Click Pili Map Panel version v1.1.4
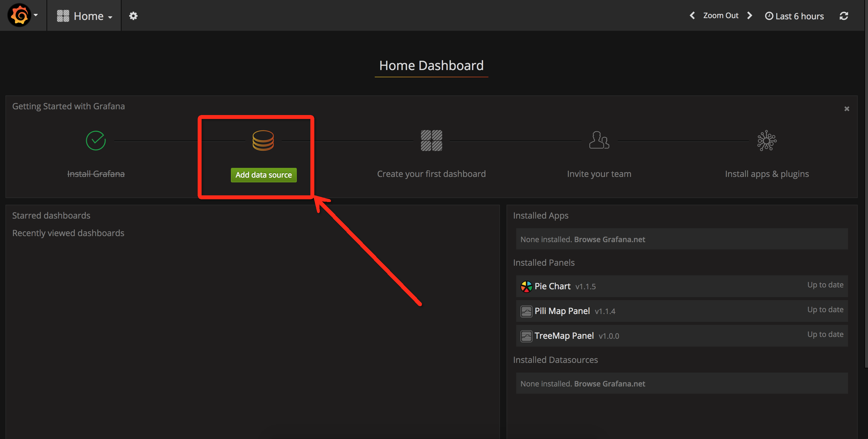868x439 pixels. pyautogui.click(x=605, y=311)
